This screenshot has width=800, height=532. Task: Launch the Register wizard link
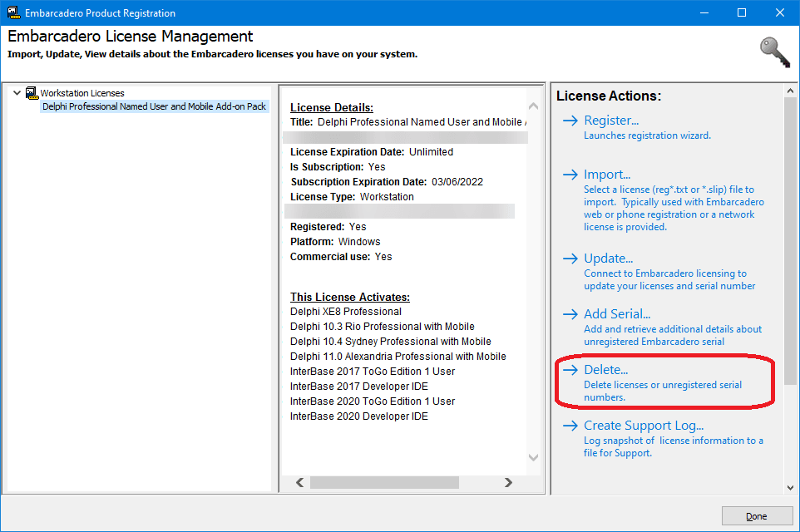tap(611, 121)
